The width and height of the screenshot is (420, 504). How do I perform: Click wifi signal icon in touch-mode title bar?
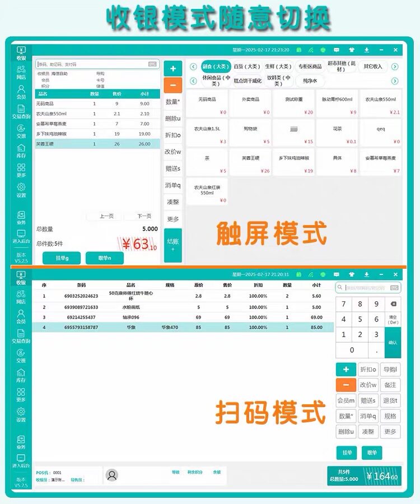point(311,50)
